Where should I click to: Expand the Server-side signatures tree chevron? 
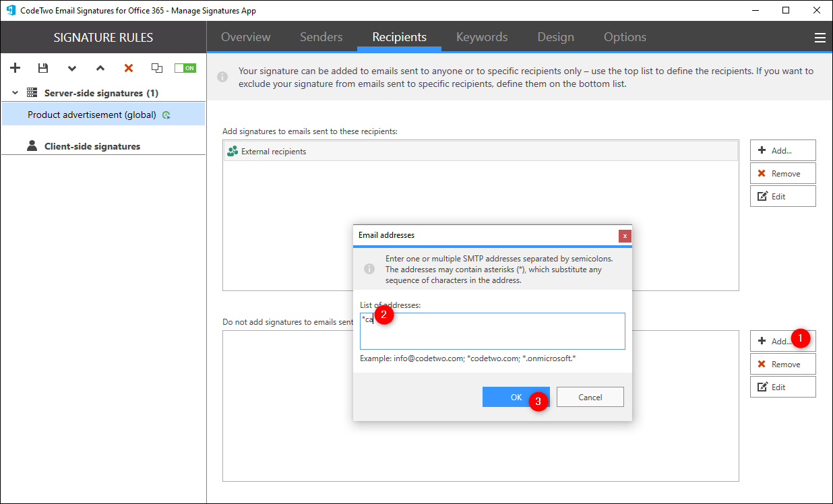[14, 93]
